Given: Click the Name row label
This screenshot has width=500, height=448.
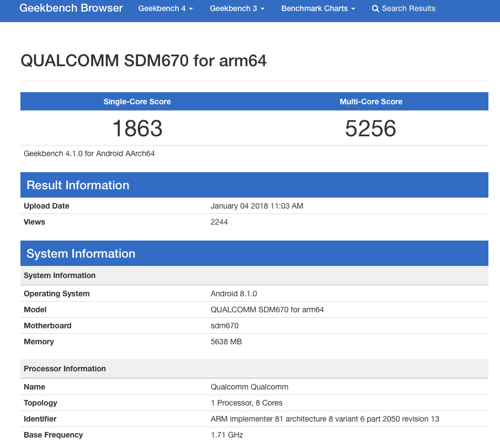Looking at the screenshot, I should click(34, 387).
